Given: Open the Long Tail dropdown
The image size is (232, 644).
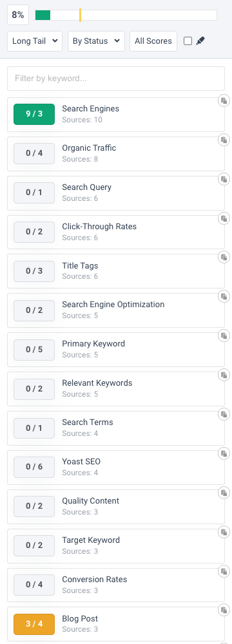Looking at the screenshot, I should click(35, 41).
